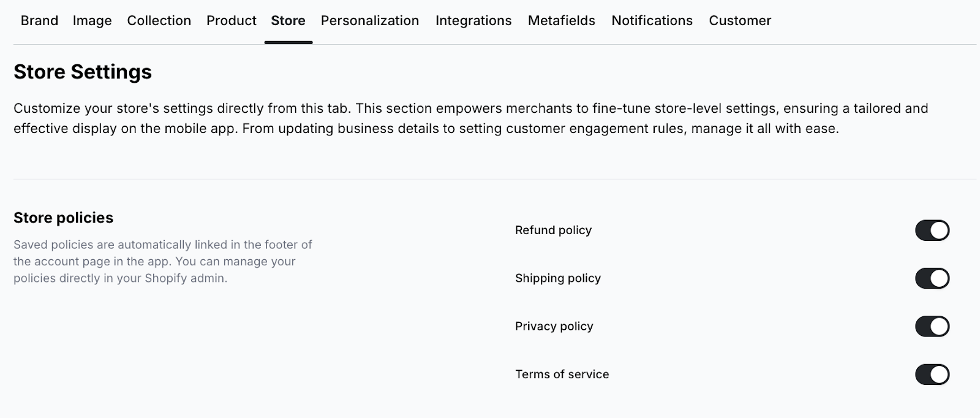Click the Store Settings page heading
Viewport: 980px width, 418px height.
[83, 72]
